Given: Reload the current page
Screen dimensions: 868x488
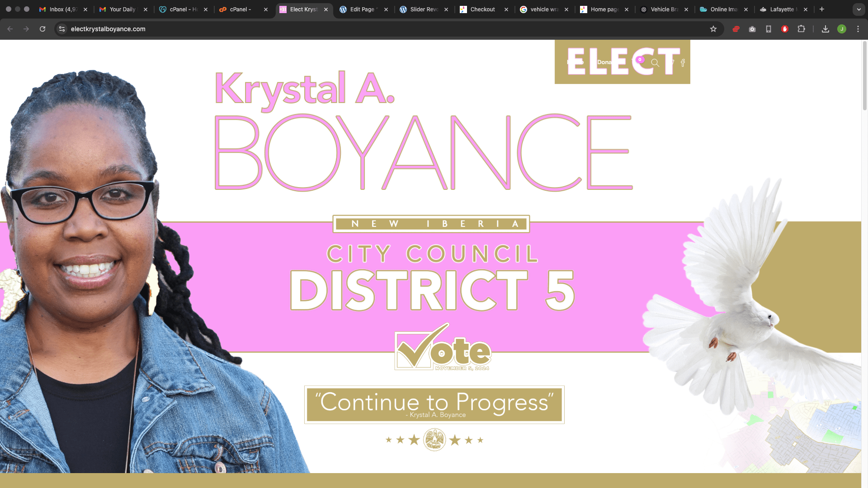Looking at the screenshot, I should pyautogui.click(x=42, y=29).
